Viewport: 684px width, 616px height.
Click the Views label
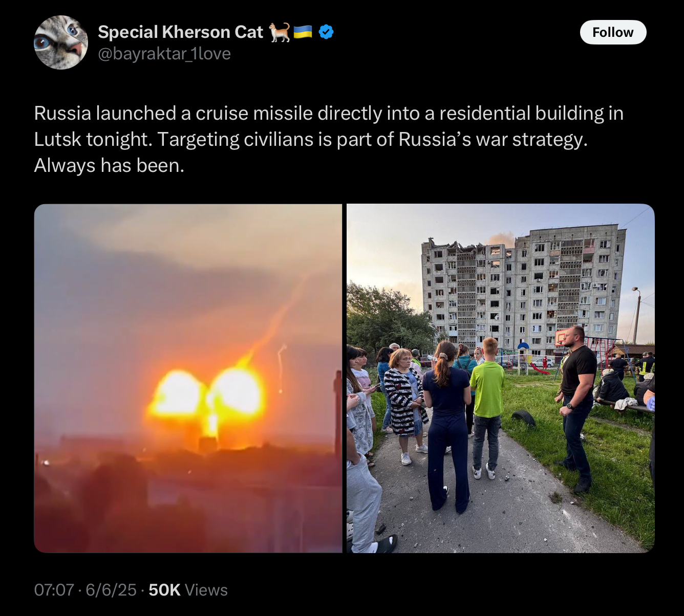[206, 590]
